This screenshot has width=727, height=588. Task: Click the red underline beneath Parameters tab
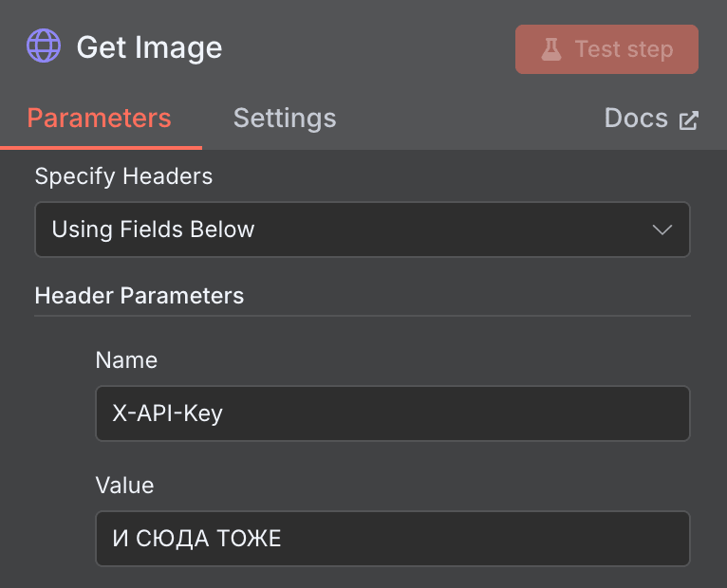(x=101, y=148)
